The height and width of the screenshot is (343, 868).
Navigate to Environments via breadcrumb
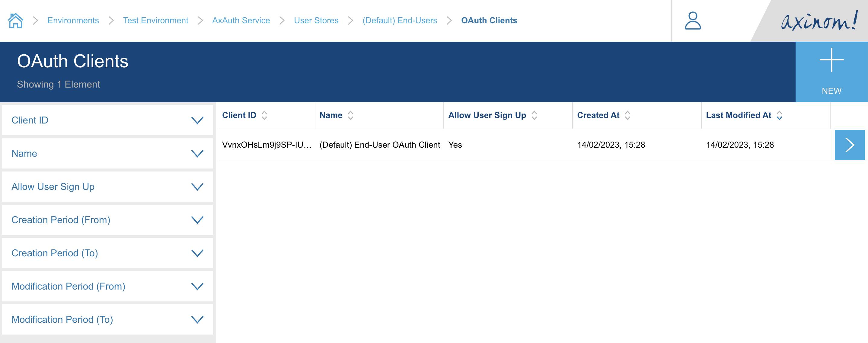tap(73, 20)
